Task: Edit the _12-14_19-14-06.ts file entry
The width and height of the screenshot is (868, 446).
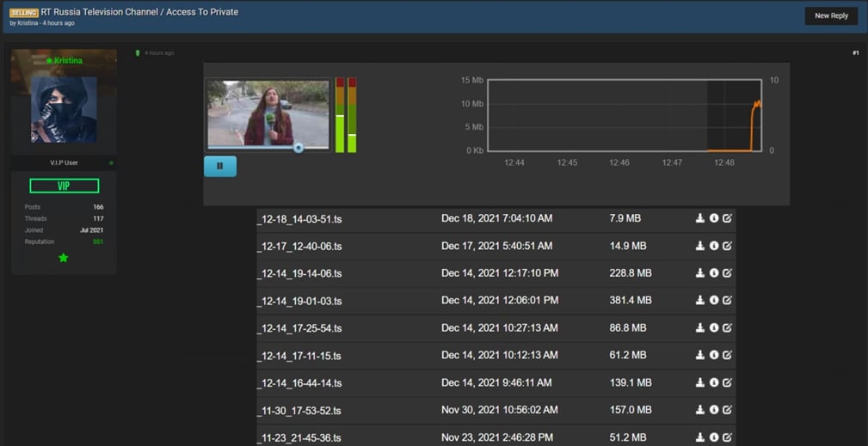Action: [x=727, y=273]
